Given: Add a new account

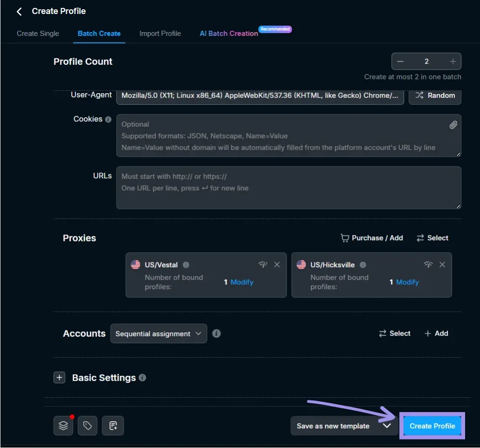Looking at the screenshot, I should click(436, 333).
